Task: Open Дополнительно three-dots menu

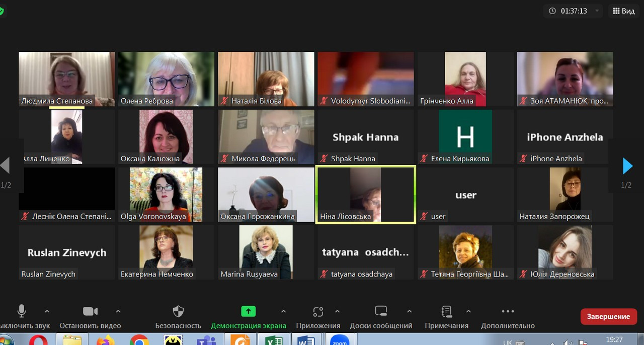Action: [x=508, y=311]
